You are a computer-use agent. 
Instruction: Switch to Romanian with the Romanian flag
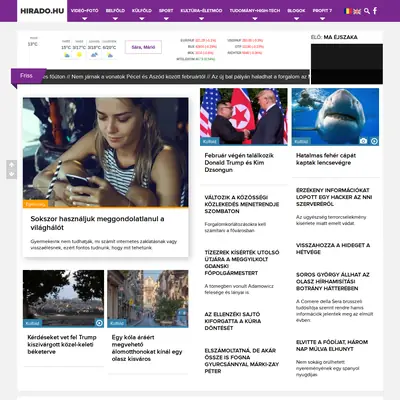(348, 11)
